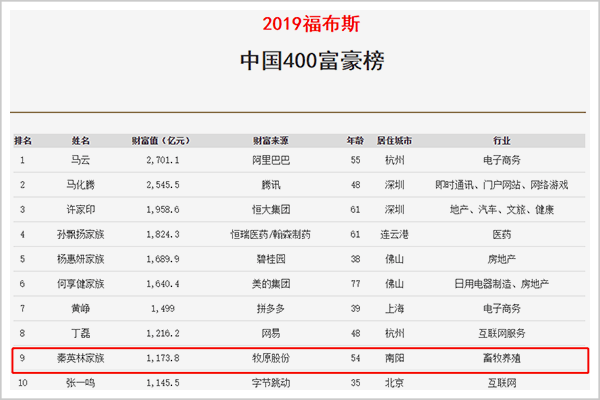The width and height of the screenshot is (600, 400).
Task: Click the industry '日用电器制造、房地产'
Action: (502, 284)
